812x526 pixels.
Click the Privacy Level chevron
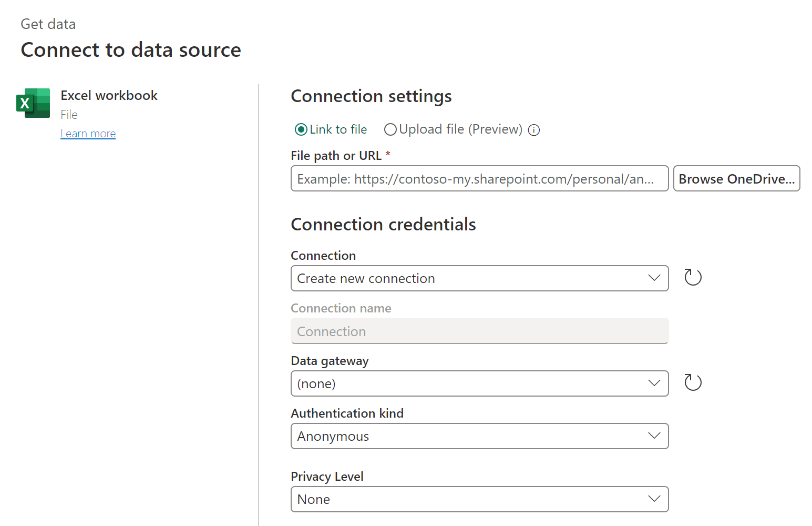pyautogui.click(x=654, y=499)
